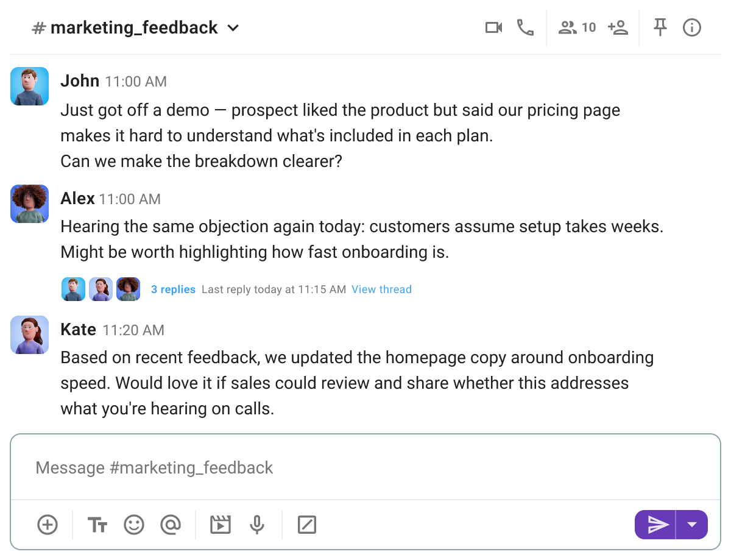Insert an emoji into the message
The height and width of the screenshot is (560, 731).
(x=134, y=525)
